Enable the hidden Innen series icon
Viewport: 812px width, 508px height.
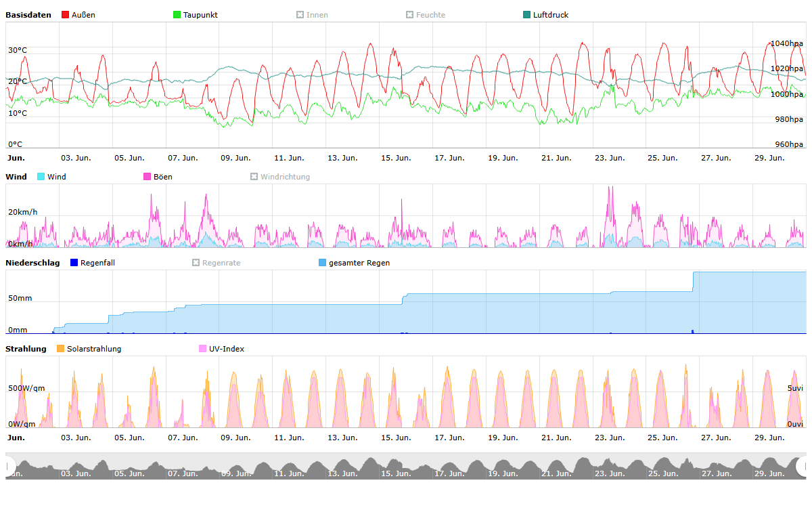[x=300, y=15]
